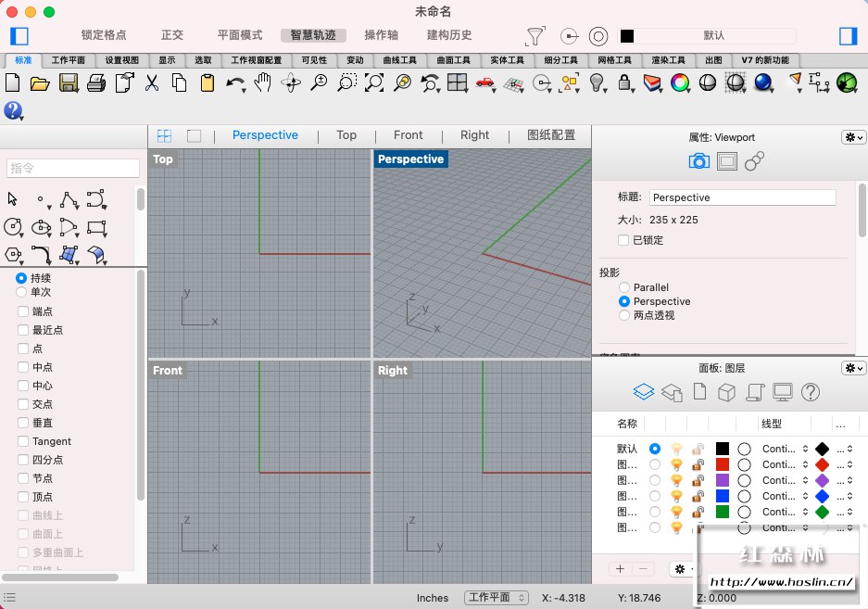Screen dimensions: 868x609
Task: Select the Polyline tool in left palette
Action: [x=68, y=199]
